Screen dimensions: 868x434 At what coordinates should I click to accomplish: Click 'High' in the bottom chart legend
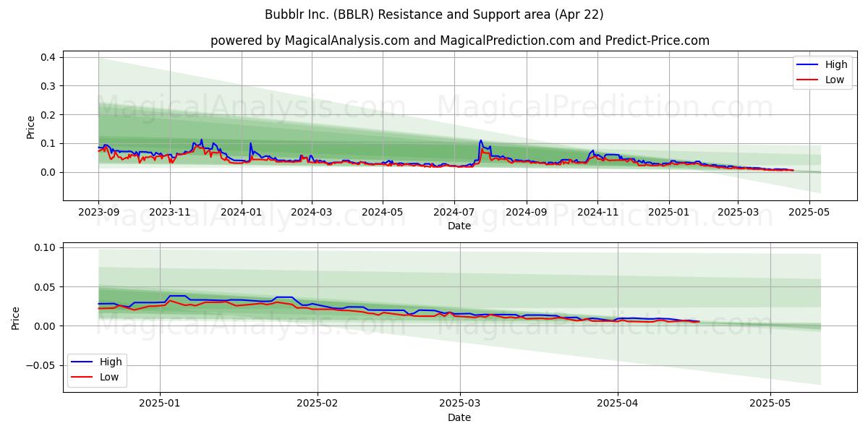(111, 362)
